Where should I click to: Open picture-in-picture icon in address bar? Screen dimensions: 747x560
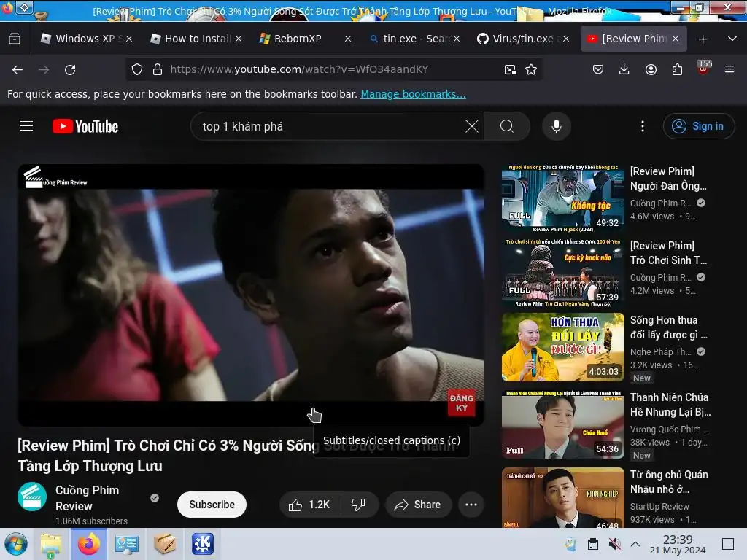click(x=510, y=69)
